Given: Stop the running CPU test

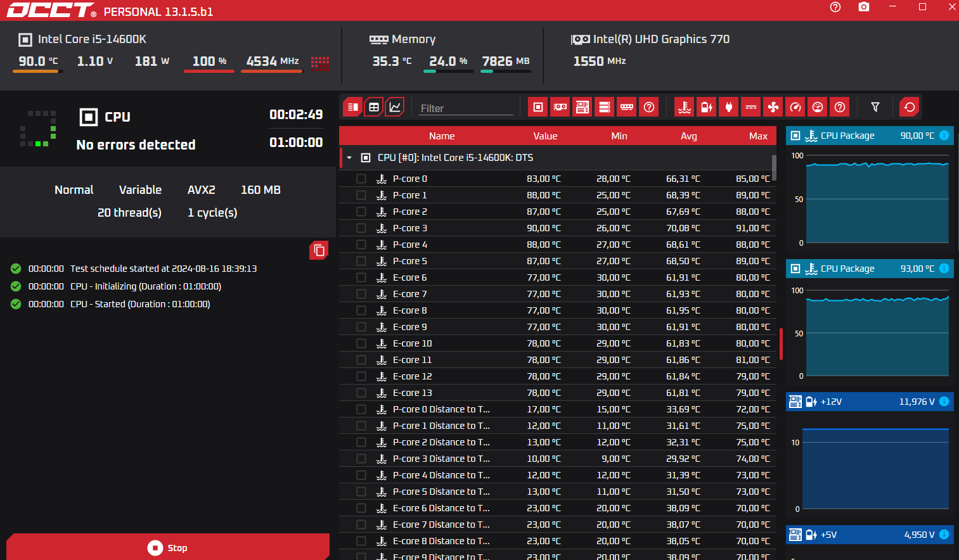Looking at the screenshot, I should (x=168, y=547).
